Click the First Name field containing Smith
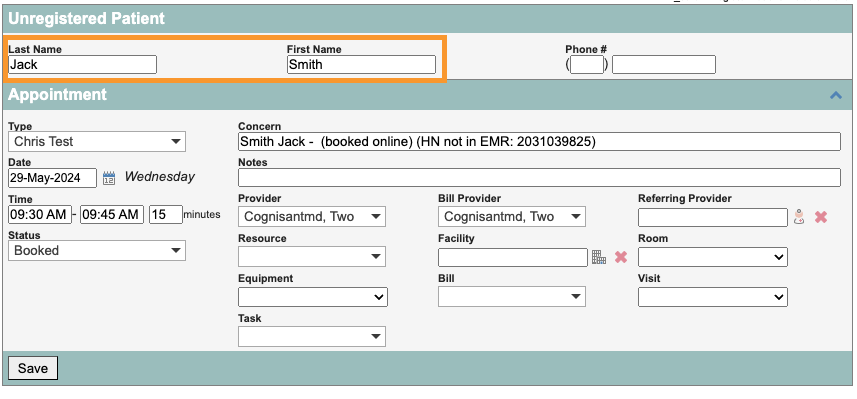 click(361, 64)
